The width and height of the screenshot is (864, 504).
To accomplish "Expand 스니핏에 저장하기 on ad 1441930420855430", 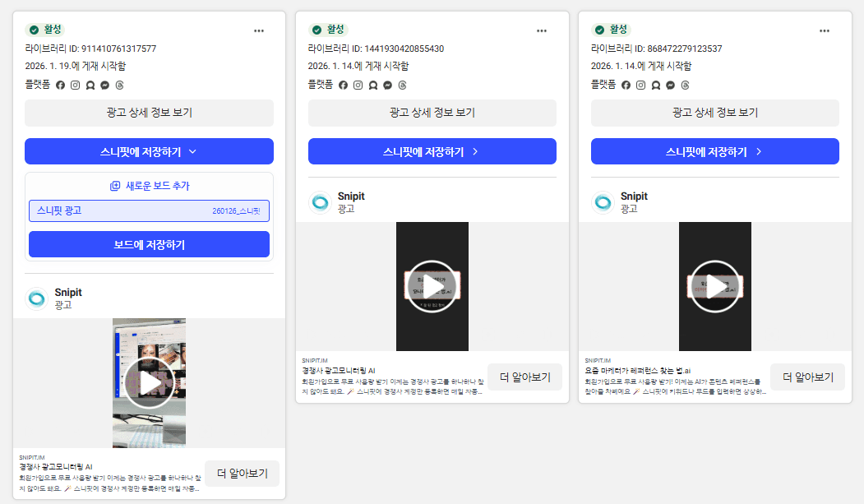I will [432, 151].
